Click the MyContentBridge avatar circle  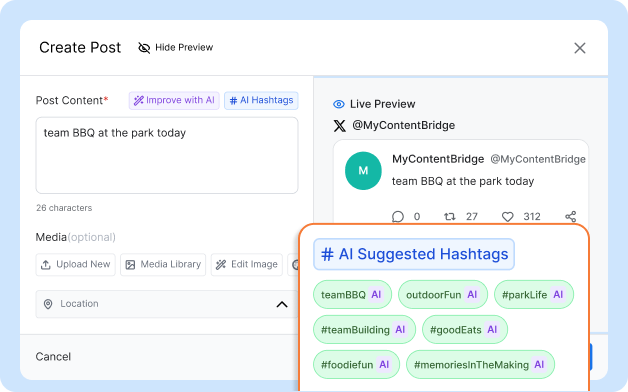[x=363, y=171]
